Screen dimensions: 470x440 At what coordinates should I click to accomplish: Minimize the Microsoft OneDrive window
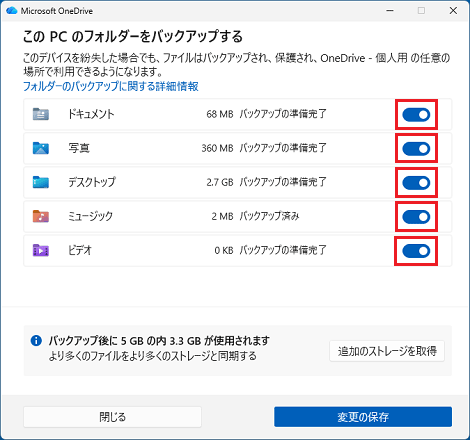(390, 11)
